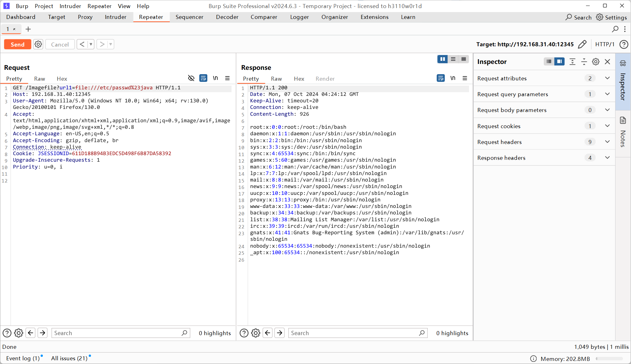Open previous-history dropdown arrow
The width and height of the screenshot is (631, 364).
[x=91, y=44]
